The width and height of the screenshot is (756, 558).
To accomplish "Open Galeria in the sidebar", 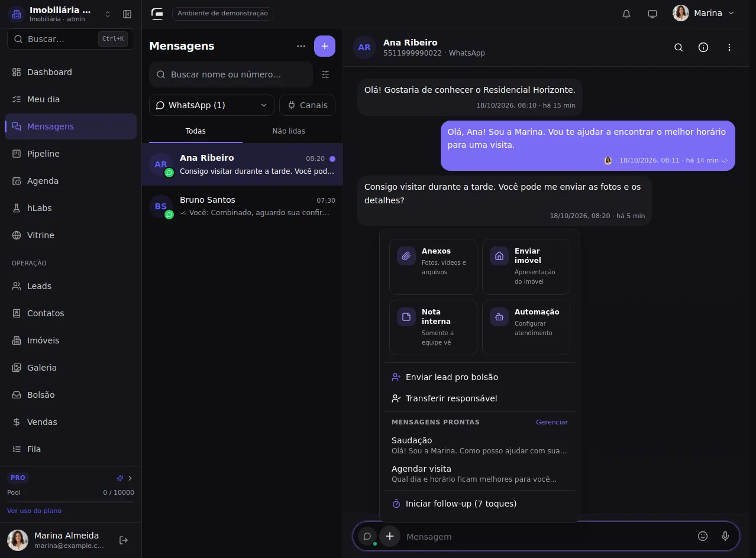I will click(x=70, y=368).
